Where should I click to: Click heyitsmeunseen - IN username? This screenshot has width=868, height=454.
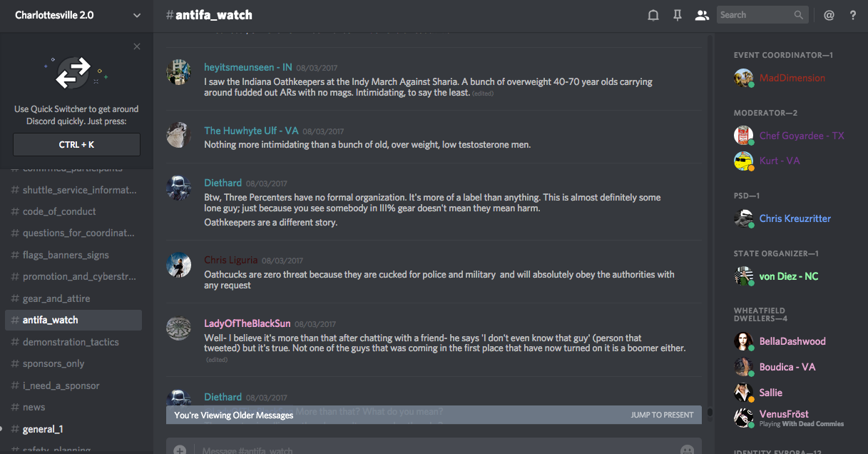click(x=247, y=67)
